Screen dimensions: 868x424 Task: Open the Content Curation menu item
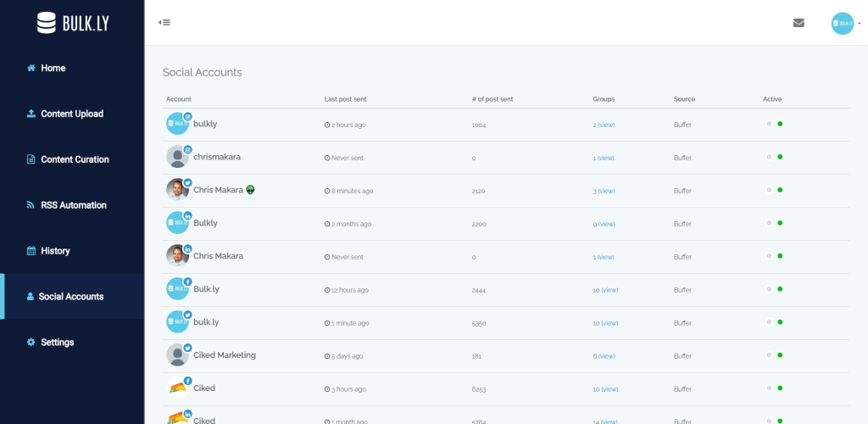coord(75,159)
